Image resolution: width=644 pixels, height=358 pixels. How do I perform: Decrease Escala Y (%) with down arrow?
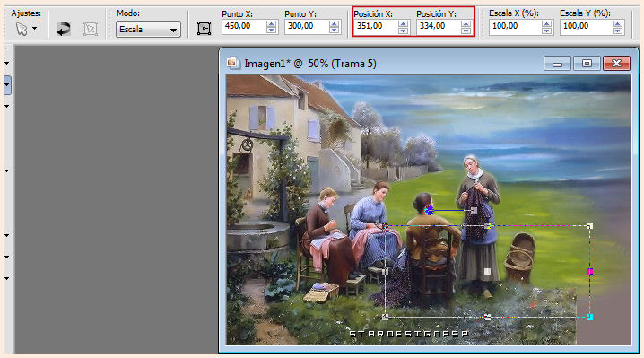617,30
